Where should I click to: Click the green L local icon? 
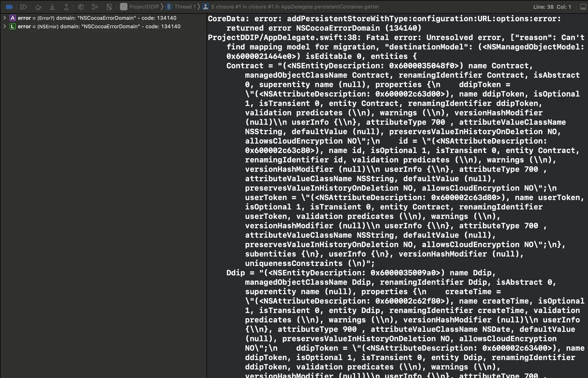point(13,26)
